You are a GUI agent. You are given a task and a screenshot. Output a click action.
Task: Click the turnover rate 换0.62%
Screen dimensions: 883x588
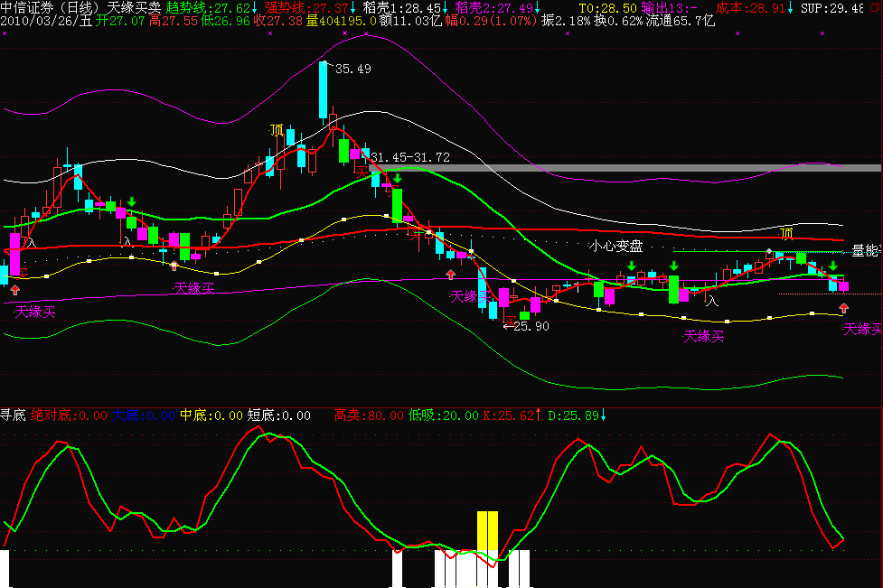(618, 22)
